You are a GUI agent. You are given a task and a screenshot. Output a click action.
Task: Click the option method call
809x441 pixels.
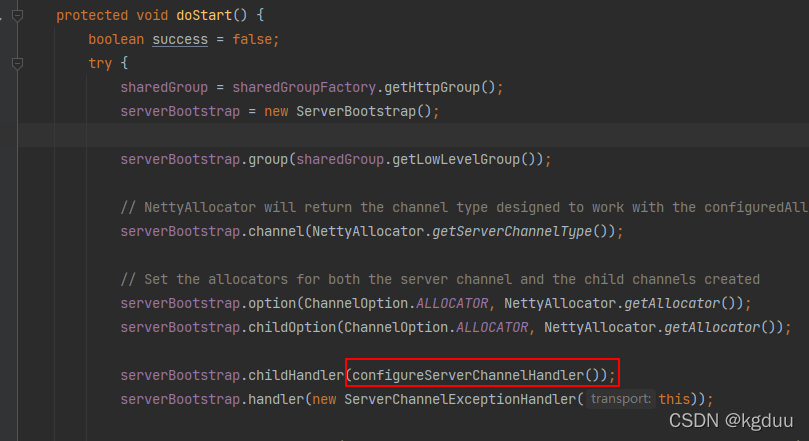[272, 303]
